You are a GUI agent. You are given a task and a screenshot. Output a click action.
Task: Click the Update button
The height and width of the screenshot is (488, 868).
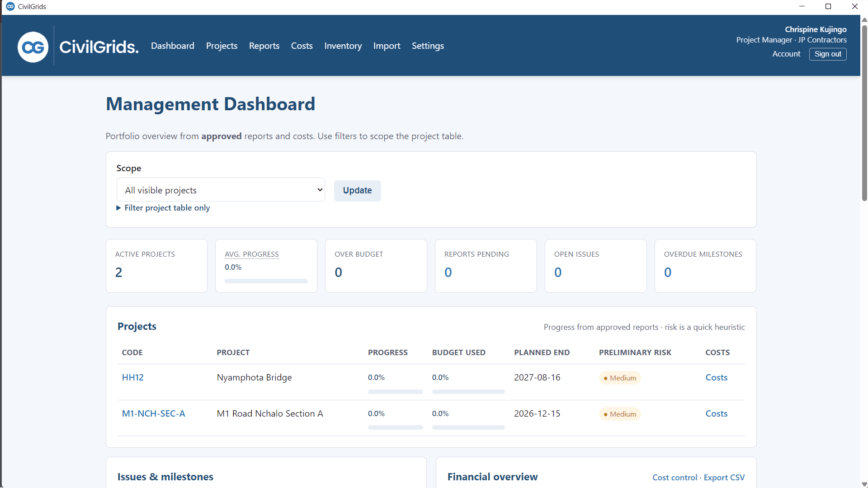pos(357,190)
